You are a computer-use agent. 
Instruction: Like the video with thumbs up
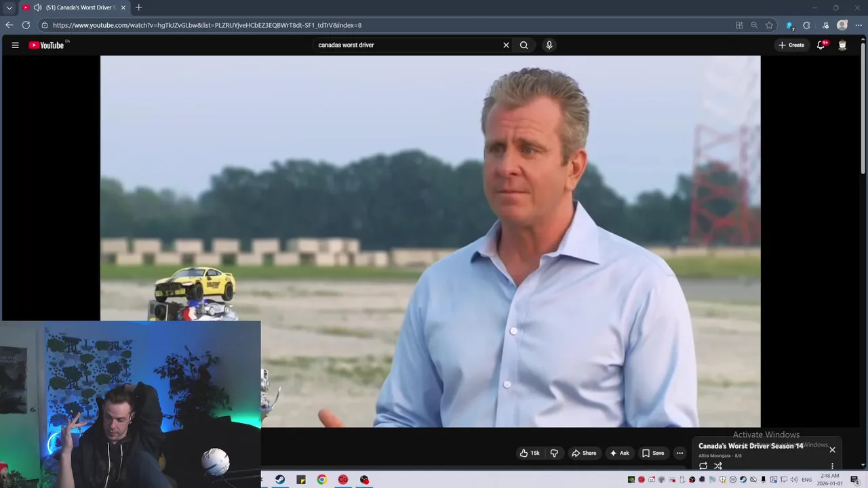530,453
